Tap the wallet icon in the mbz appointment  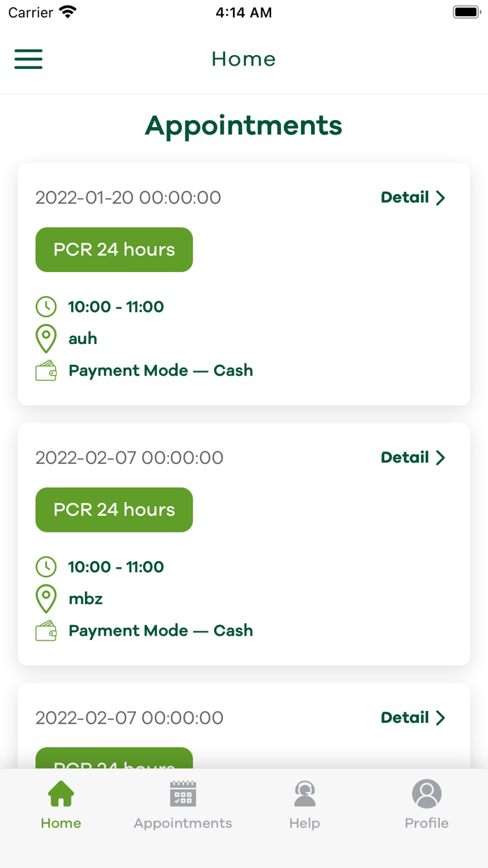46,631
